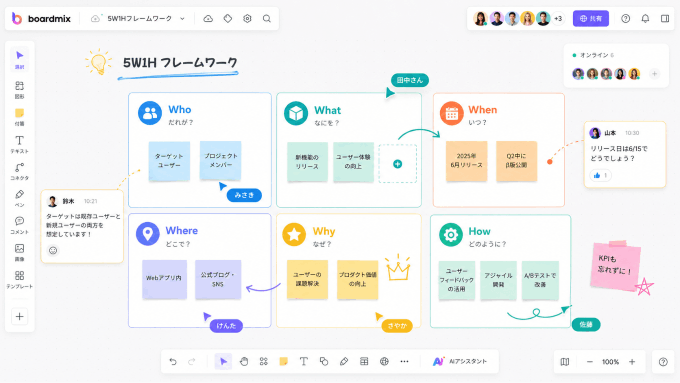This screenshot has width=680, height=383.
Task: Open the shapes tool in left sidebar
Action: (x=20, y=89)
